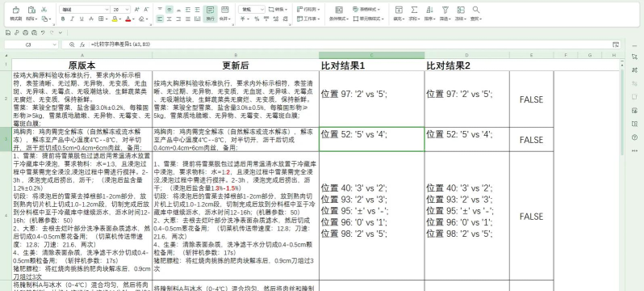Click the eraser clear-format icon
Image resolution: width=644 pixels, height=291 pixels.
coord(141,19)
